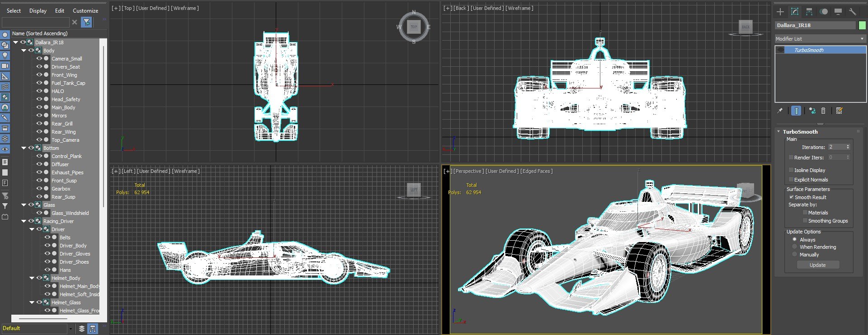This screenshot has height=335, width=868.
Task: Click the green object color swatch
Action: tap(862, 25)
